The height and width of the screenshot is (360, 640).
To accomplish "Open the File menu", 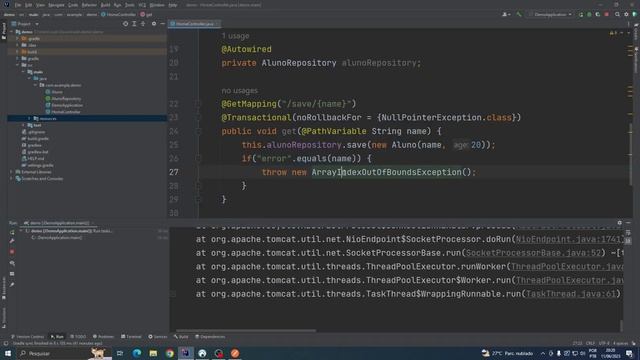I will (18, 5).
